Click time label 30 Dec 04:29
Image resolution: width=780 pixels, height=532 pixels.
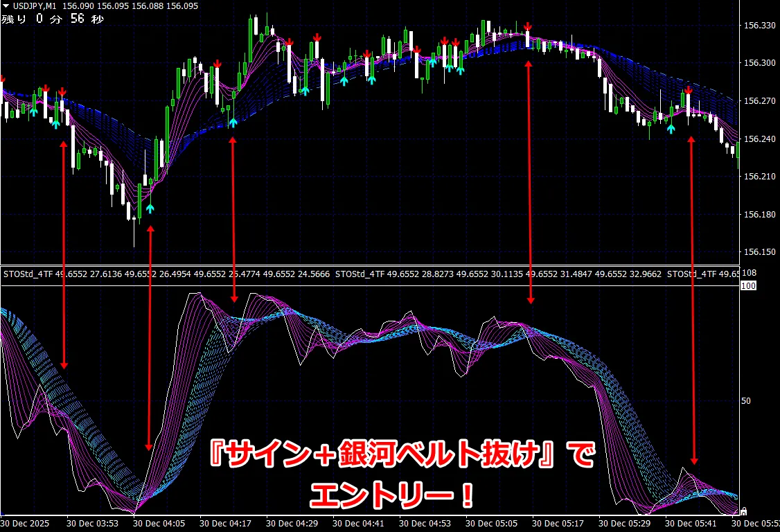(x=292, y=524)
